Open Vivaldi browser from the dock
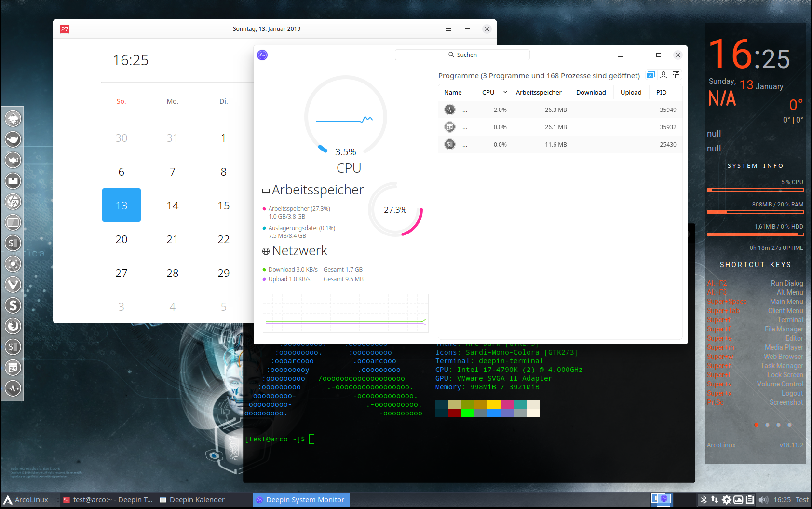This screenshot has height=509, width=812. 13,284
